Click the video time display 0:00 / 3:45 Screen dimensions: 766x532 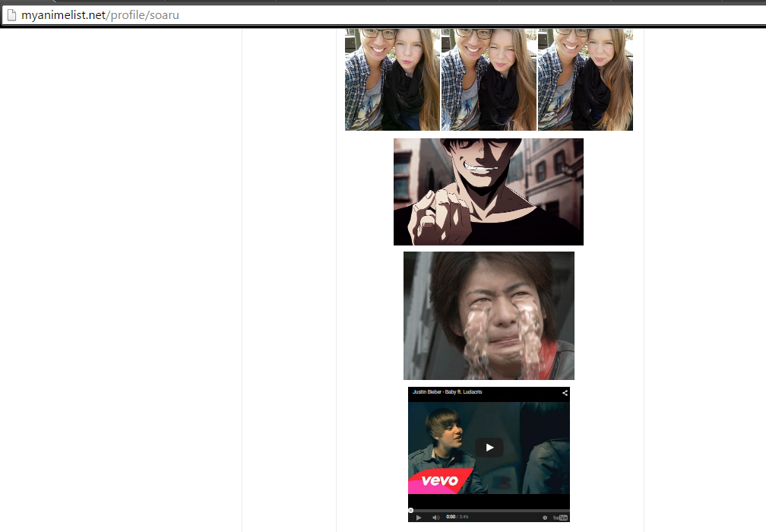pos(457,518)
